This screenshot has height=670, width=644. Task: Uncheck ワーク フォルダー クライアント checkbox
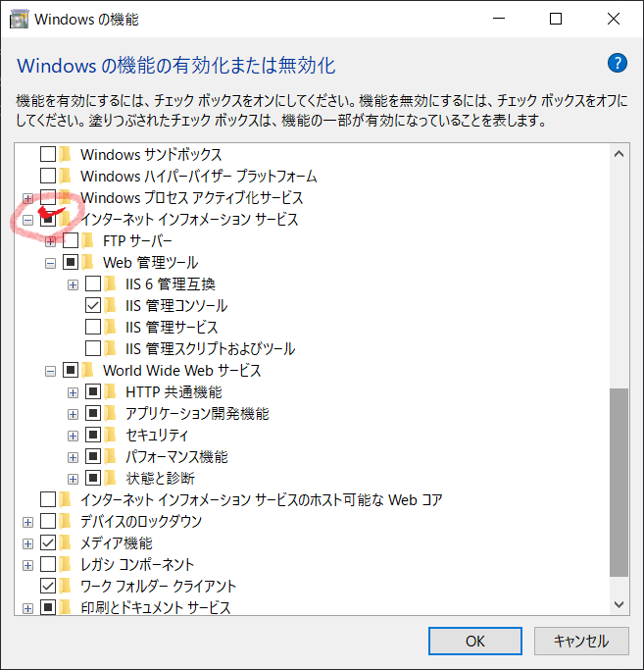[x=48, y=586]
